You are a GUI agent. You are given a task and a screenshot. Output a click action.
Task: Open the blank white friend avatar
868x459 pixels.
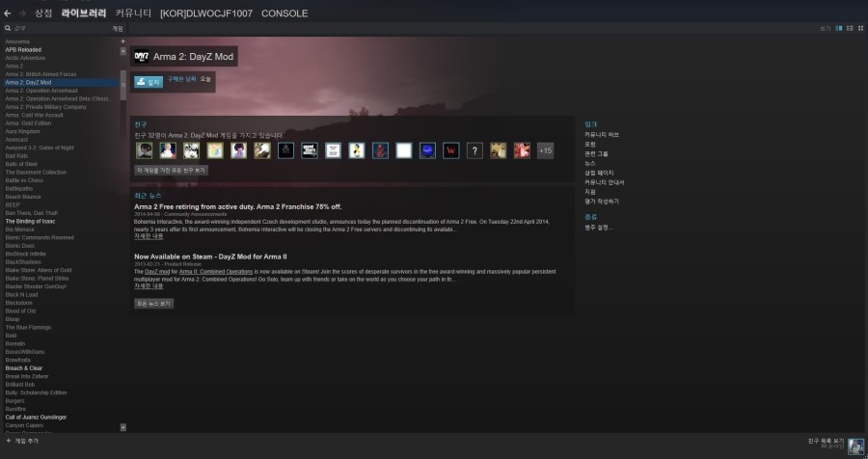click(403, 150)
